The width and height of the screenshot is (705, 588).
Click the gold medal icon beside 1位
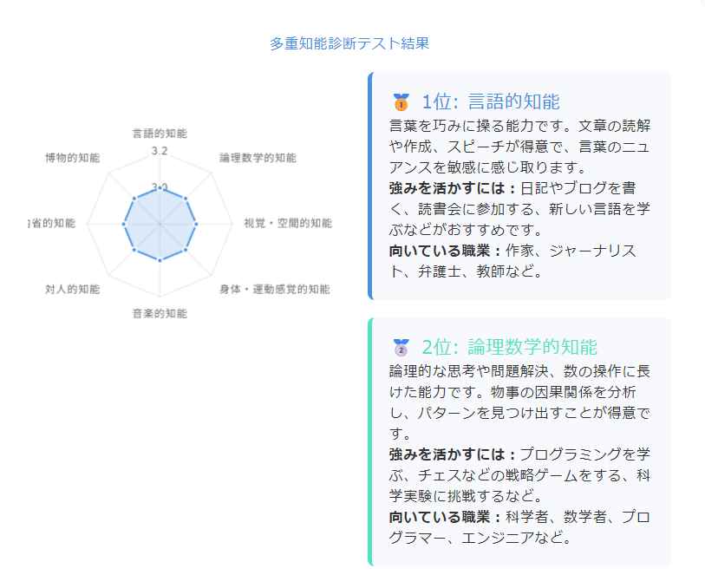pyautogui.click(x=400, y=102)
